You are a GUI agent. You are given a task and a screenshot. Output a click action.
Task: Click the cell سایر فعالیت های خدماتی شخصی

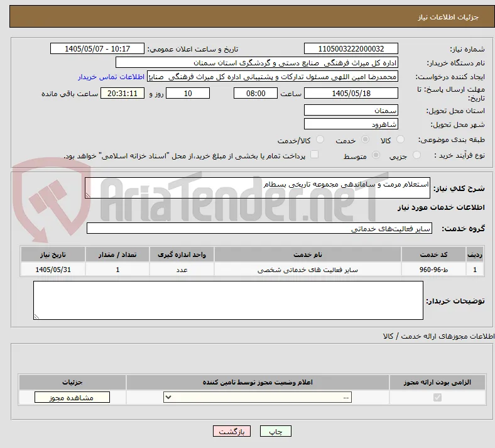307,270
